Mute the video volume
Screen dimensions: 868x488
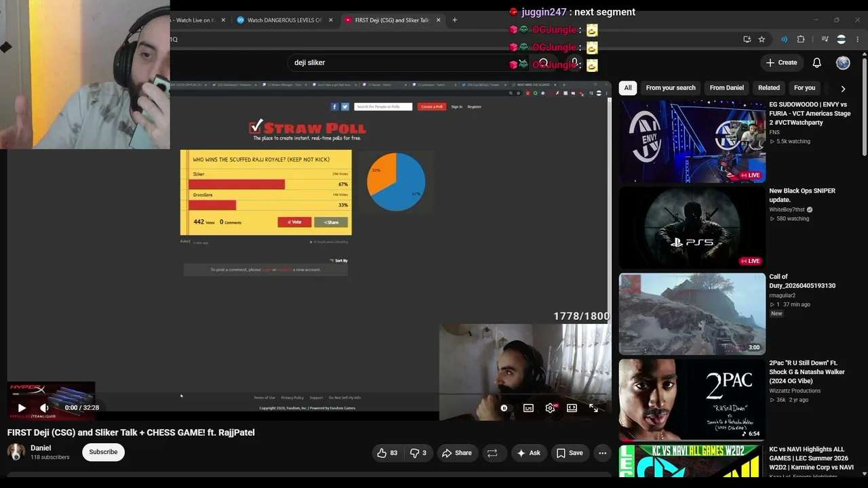coord(44,407)
